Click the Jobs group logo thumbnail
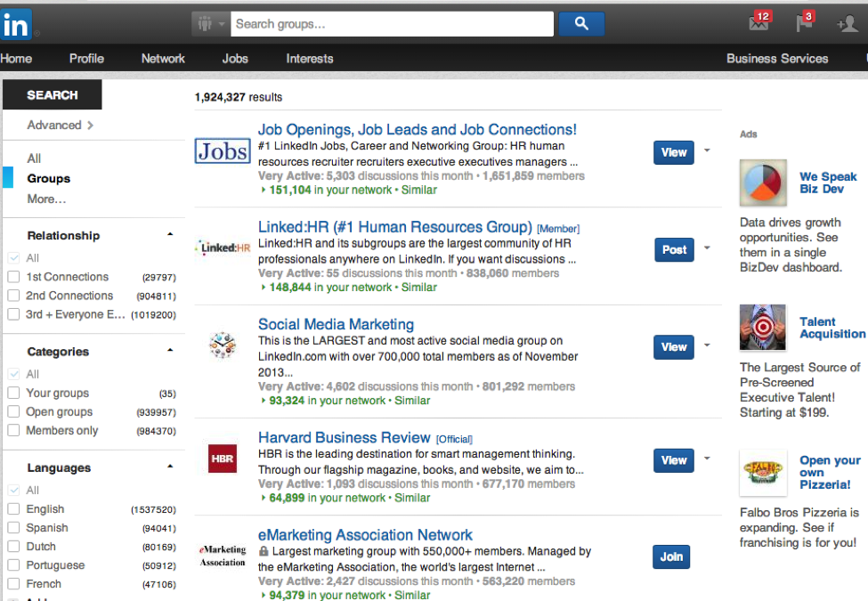868x601 pixels. [x=223, y=151]
